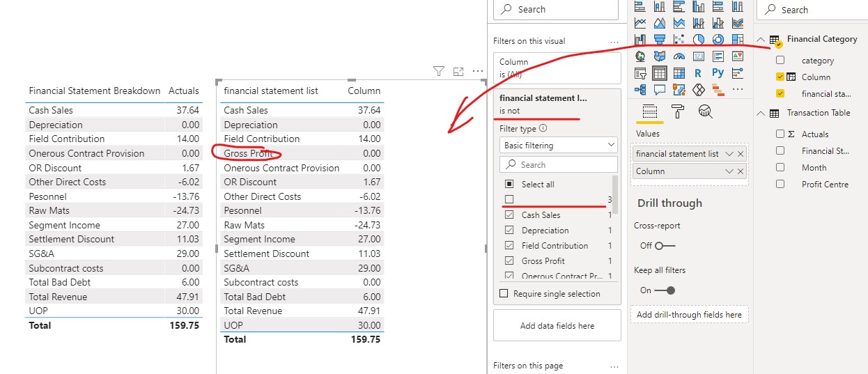Open Filters on this page options menu

coord(614,366)
